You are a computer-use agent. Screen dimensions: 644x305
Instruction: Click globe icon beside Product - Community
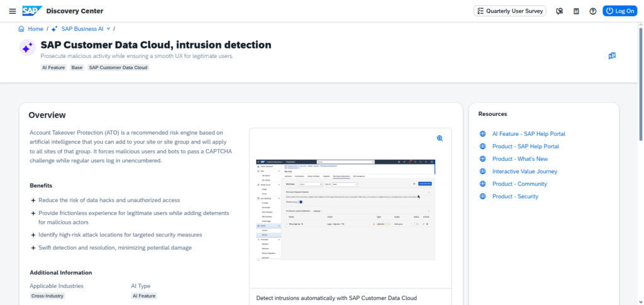pos(482,184)
